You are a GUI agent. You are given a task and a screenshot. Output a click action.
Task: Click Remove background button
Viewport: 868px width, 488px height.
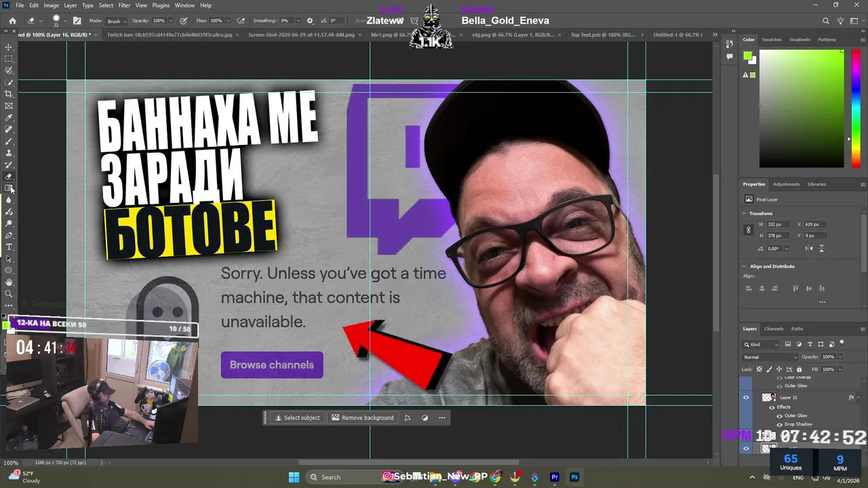pos(363,418)
